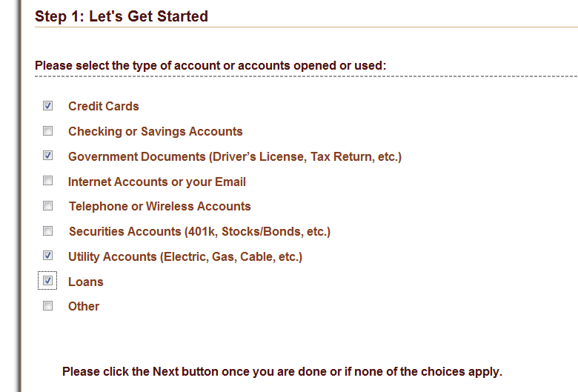Click the "Loans" label text

tap(86, 282)
